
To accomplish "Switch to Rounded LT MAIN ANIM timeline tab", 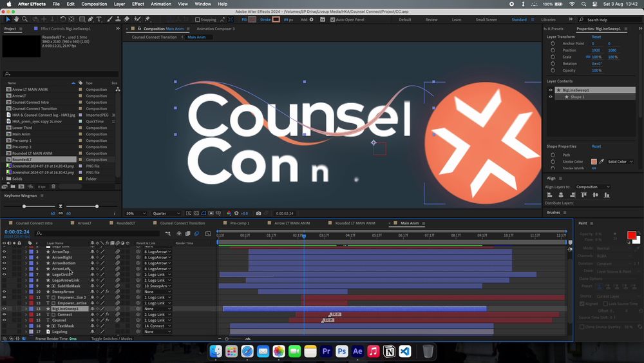I will click(355, 223).
